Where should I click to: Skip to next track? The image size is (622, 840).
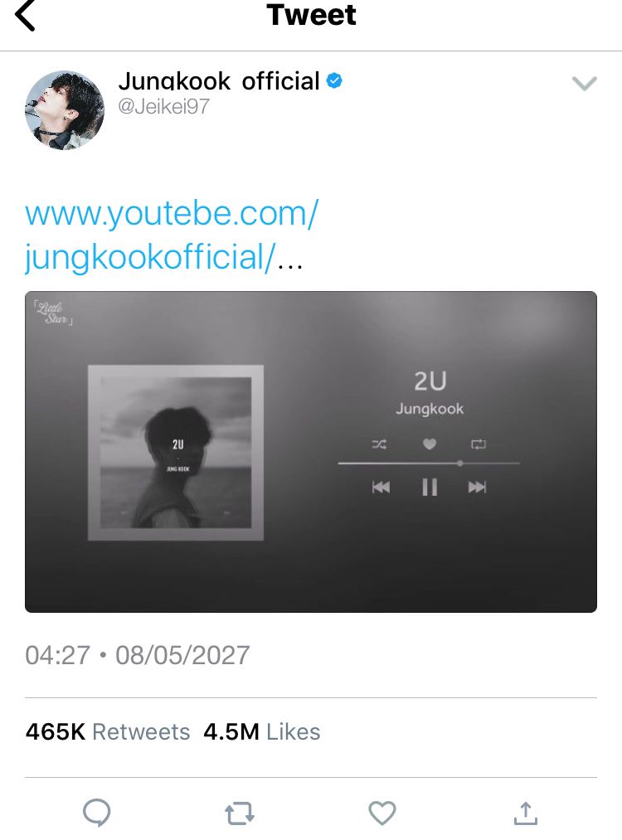[477, 487]
